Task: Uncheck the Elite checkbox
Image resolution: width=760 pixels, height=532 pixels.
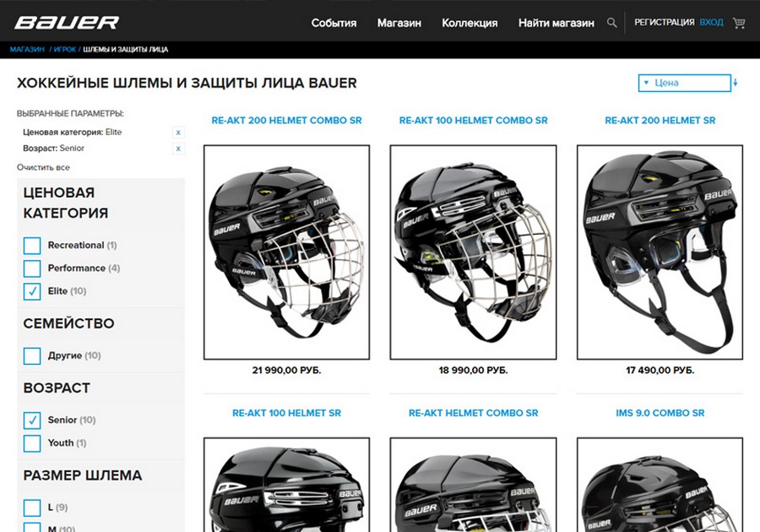Action: coord(32,291)
